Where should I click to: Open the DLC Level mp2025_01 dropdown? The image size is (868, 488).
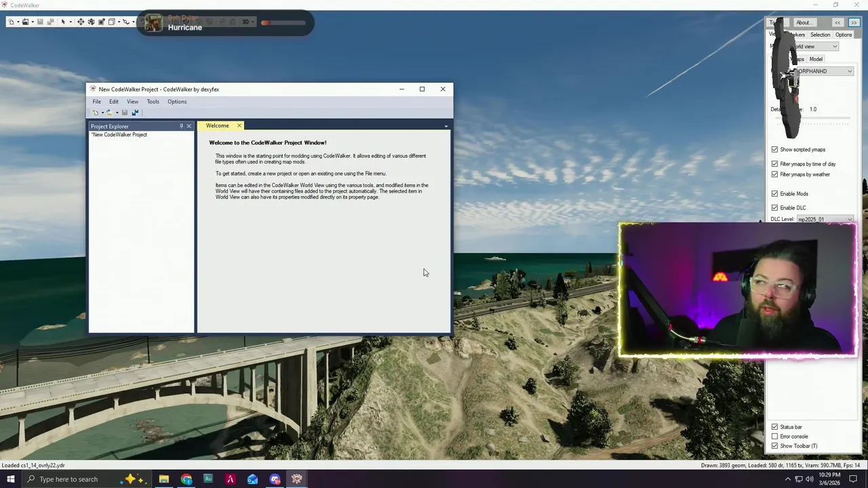(825, 220)
